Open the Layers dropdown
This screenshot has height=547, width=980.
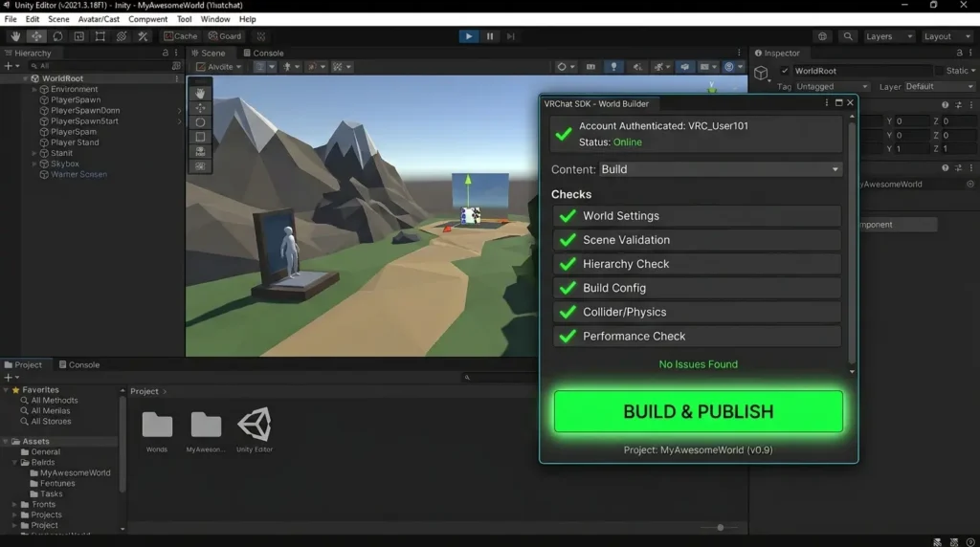click(889, 36)
